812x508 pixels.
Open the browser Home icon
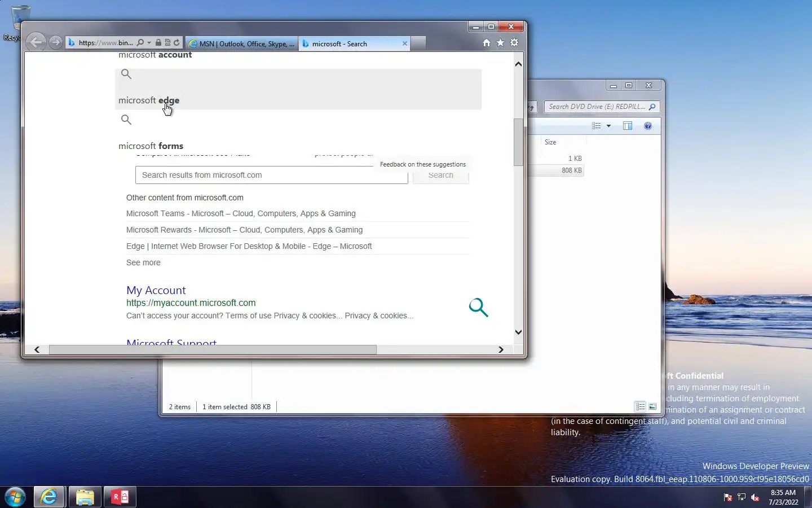click(x=487, y=43)
